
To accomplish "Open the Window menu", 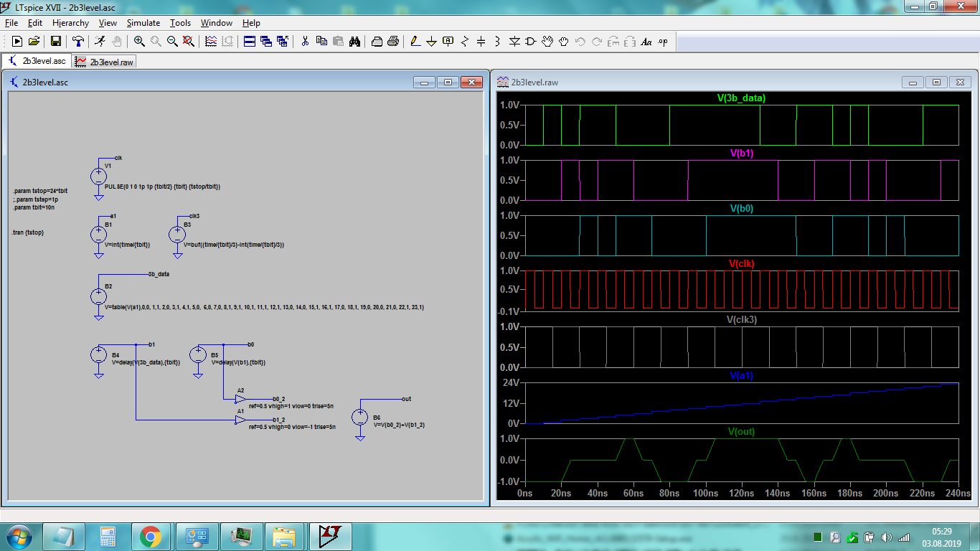I will click(217, 23).
